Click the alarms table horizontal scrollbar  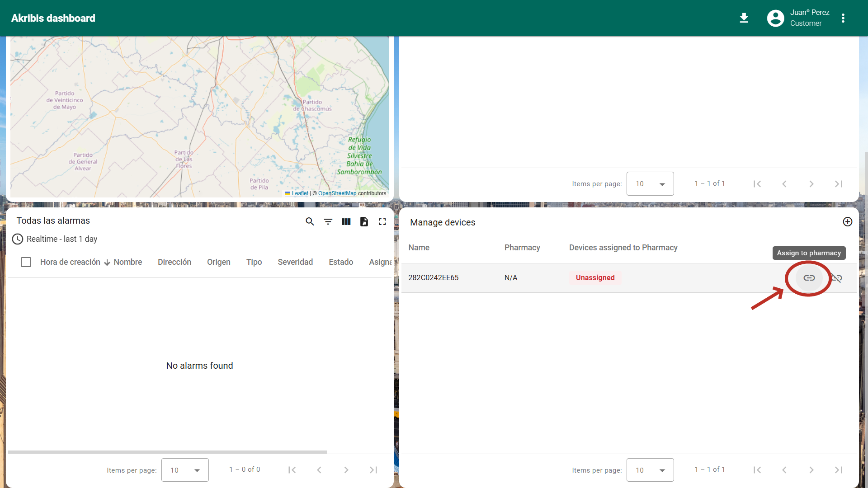point(167,452)
